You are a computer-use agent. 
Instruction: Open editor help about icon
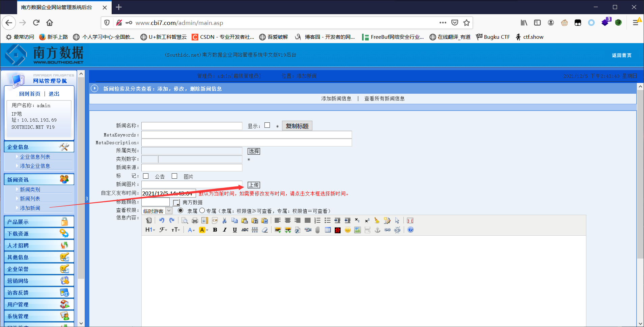[411, 230]
